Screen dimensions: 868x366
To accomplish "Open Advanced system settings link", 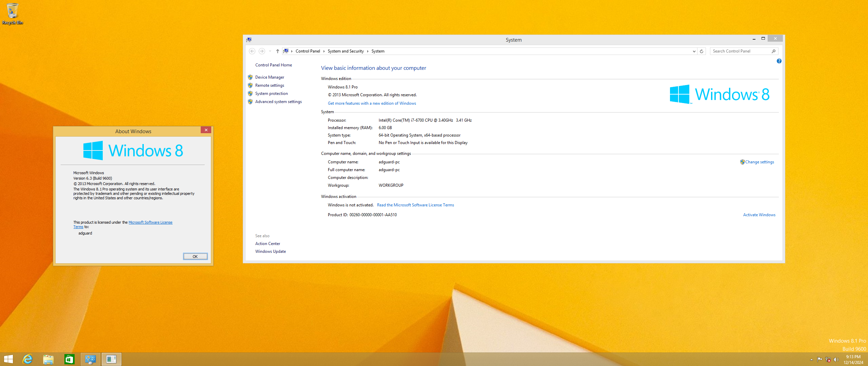I will tap(278, 102).
